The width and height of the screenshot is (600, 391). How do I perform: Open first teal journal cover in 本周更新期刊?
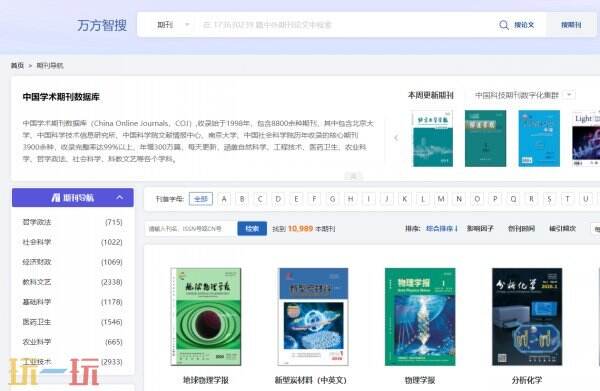[x=432, y=138]
